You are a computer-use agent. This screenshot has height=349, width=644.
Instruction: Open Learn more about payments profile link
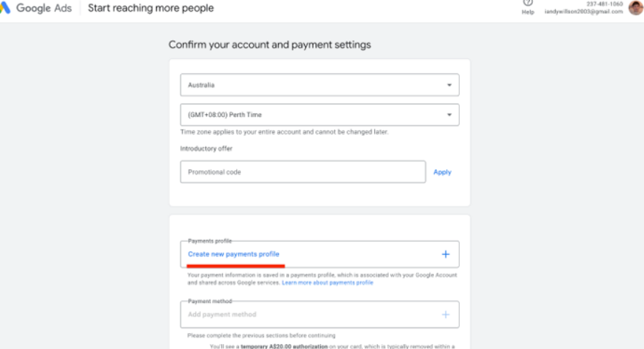(x=327, y=283)
